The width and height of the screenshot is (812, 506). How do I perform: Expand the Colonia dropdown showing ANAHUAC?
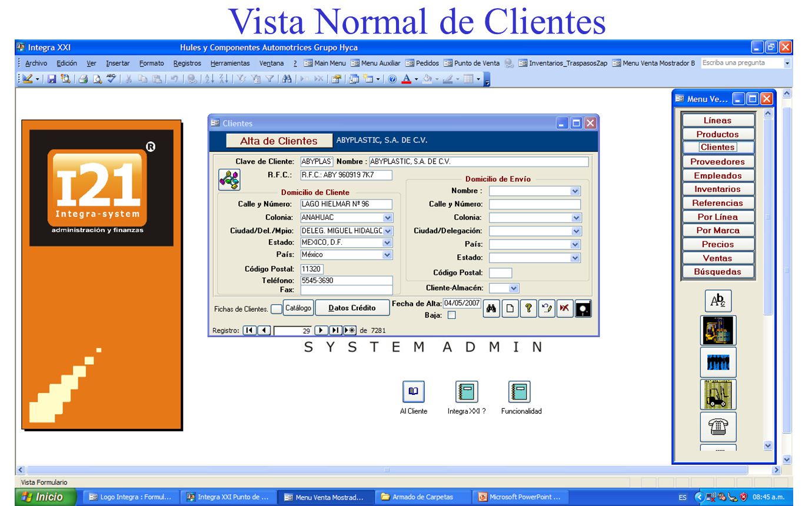[x=387, y=218]
